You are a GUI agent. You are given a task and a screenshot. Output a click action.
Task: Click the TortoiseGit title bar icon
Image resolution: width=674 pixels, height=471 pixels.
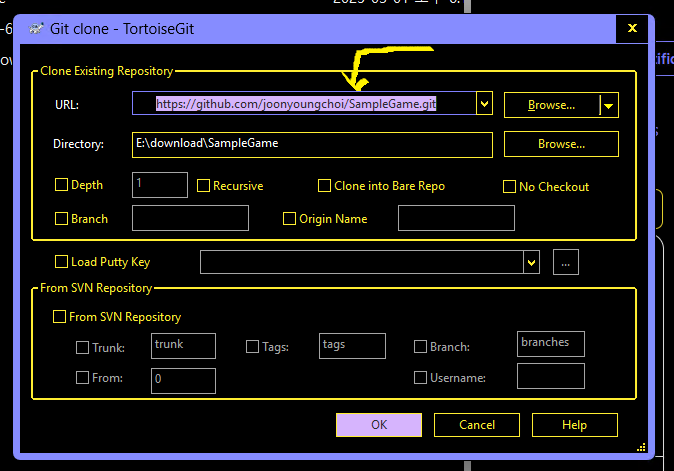coord(36,29)
